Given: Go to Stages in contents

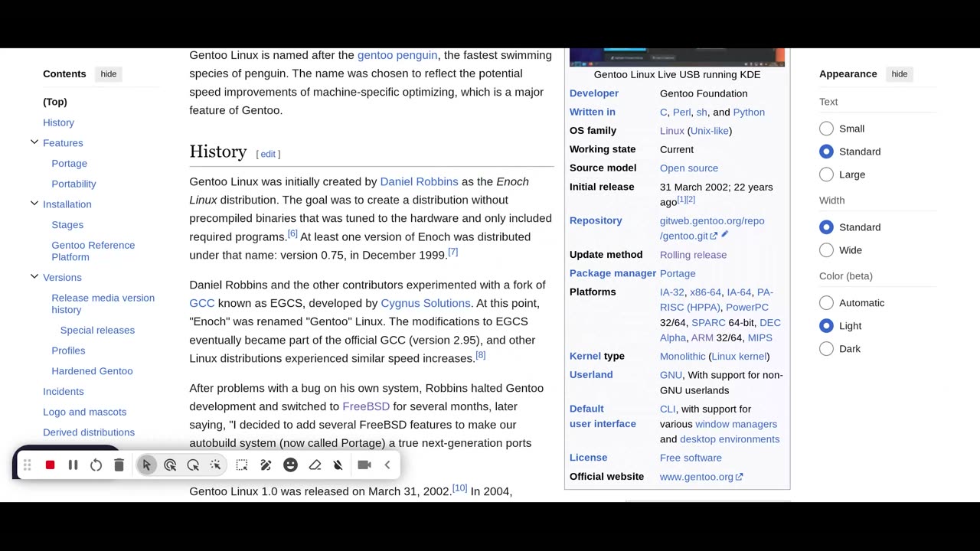Looking at the screenshot, I should click(67, 224).
